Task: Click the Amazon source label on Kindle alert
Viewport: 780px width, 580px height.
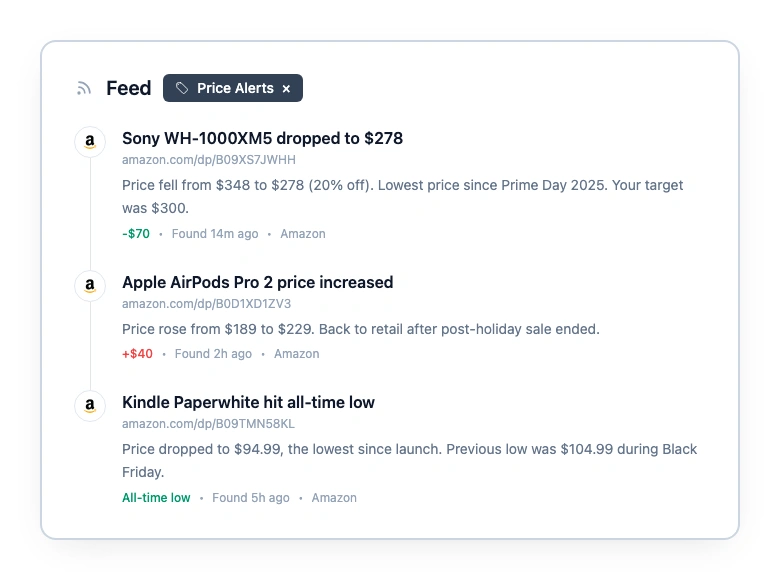Action: [334, 498]
